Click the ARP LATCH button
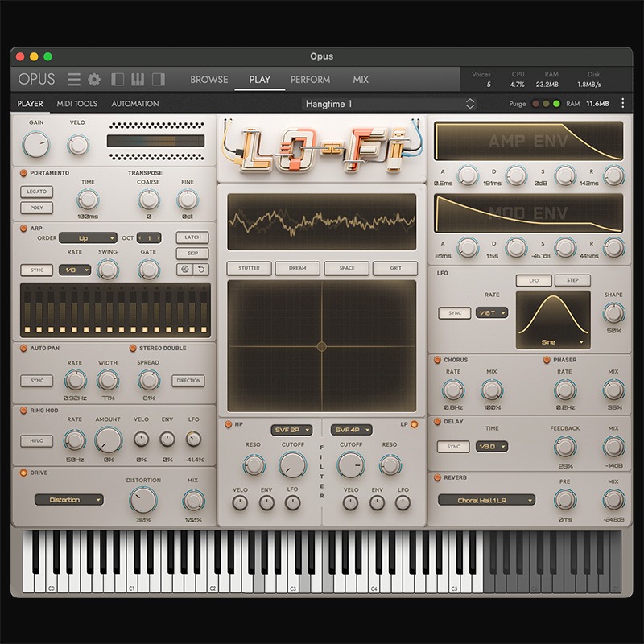This screenshot has width=644, height=644. [x=192, y=237]
